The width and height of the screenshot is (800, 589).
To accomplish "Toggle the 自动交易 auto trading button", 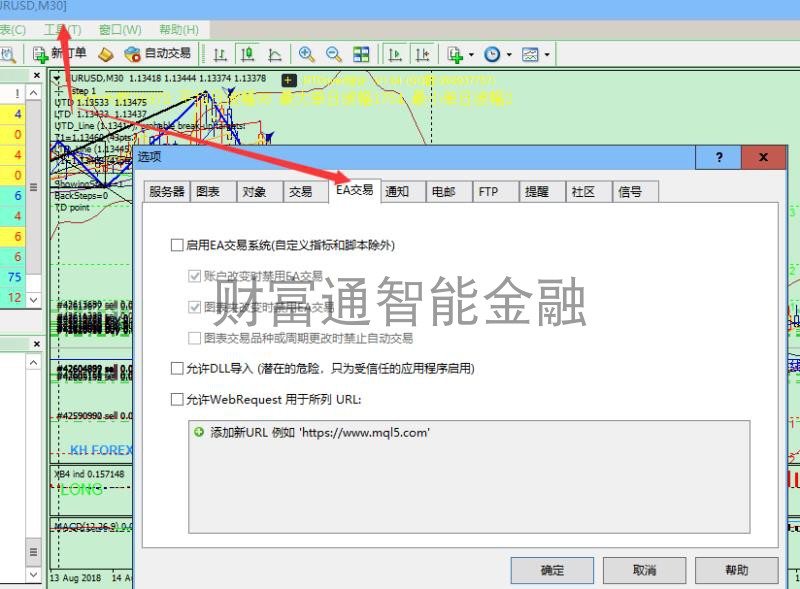I will (158, 54).
